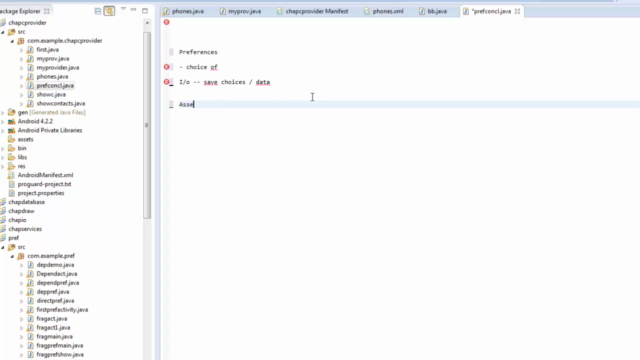Select proguard-project.txt file
The height and width of the screenshot is (360, 640).
[x=44, y=184]
